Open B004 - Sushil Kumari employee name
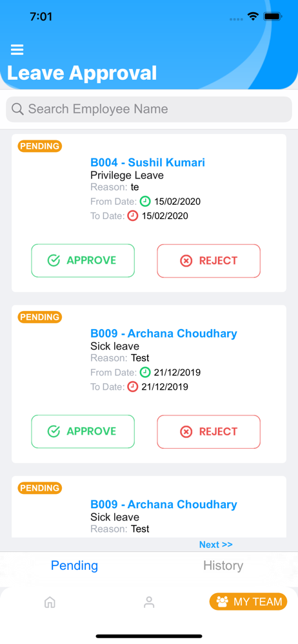The image size is (298, 644). click(148, 162)
